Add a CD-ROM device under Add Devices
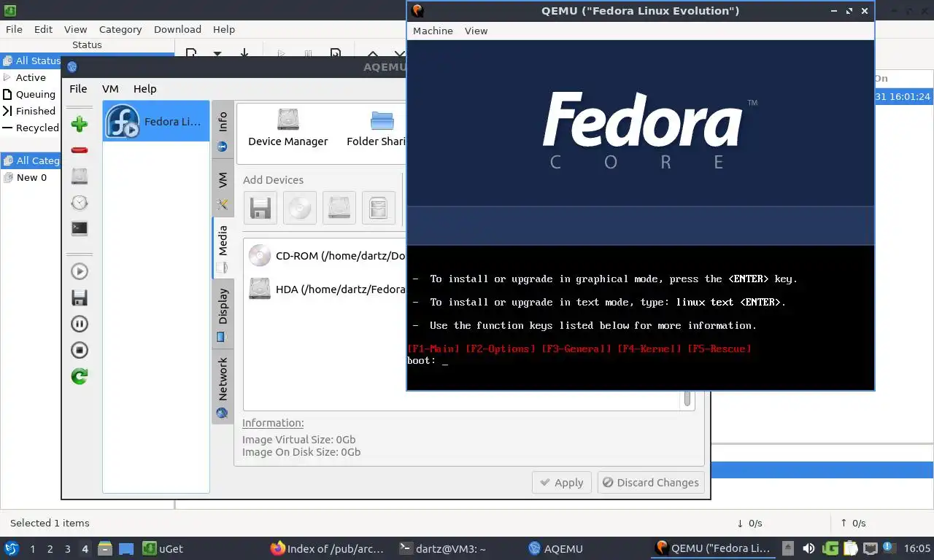The image size is (934, 560). click(x=300, y=209)
